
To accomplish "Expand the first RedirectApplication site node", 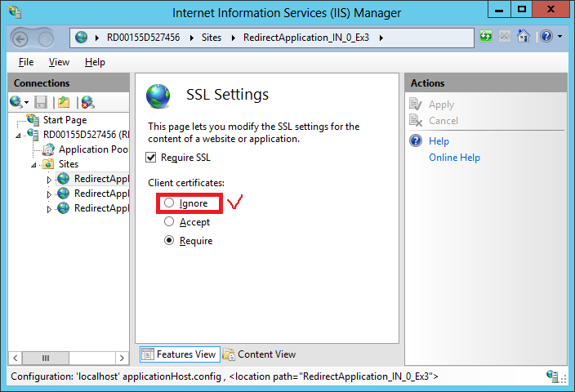I will pyautogui.click(x=49, y=179).
